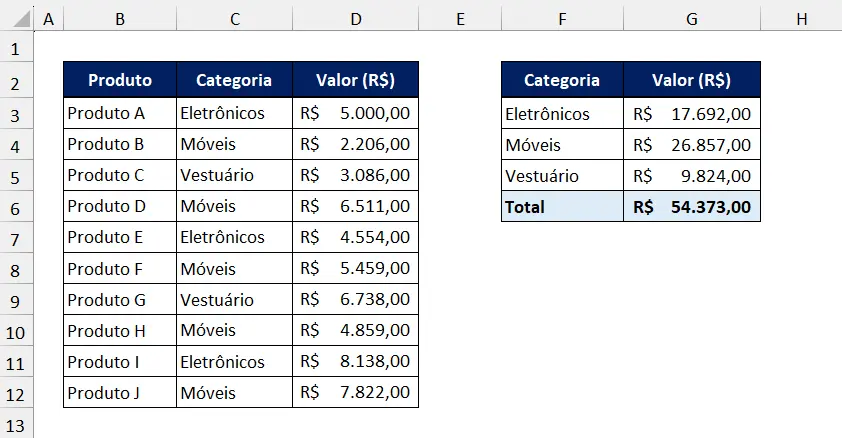This screenshot has height=438, width=842.
Task: Select the cell with value 8.138,00
Action: click(x=355, y=362)
